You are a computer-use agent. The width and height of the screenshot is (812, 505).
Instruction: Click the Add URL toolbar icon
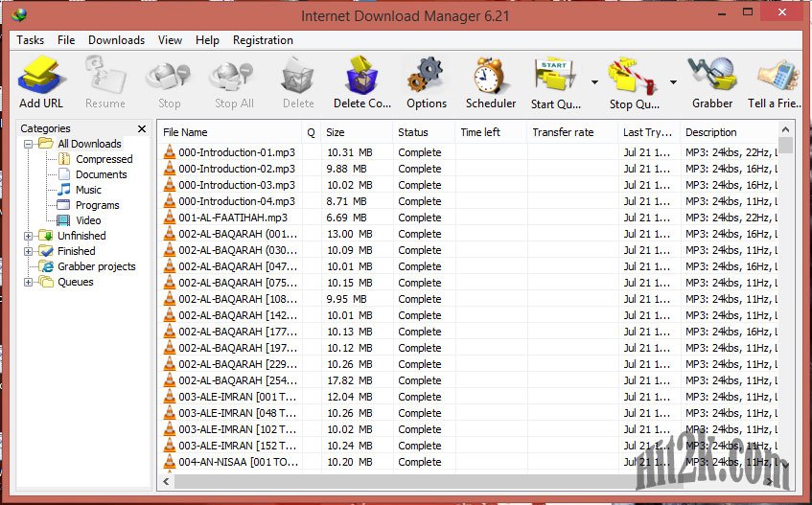pos(41,76)
